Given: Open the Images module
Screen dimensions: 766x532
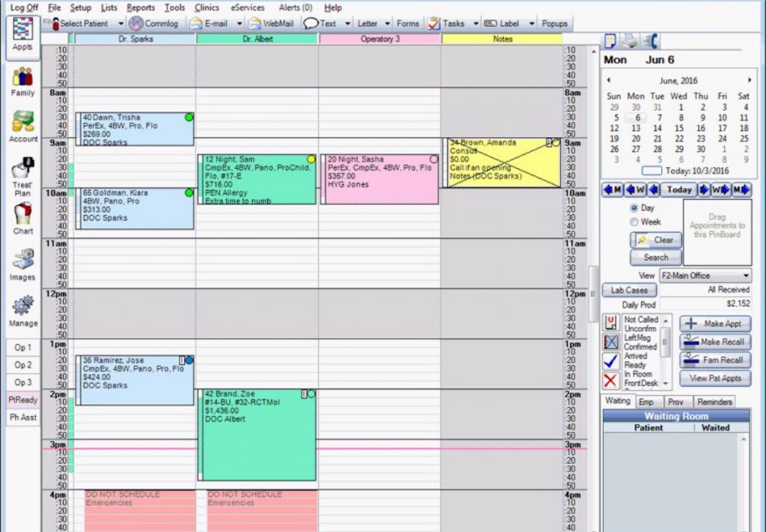Looking at the screenshot, I should coord(22,266).
